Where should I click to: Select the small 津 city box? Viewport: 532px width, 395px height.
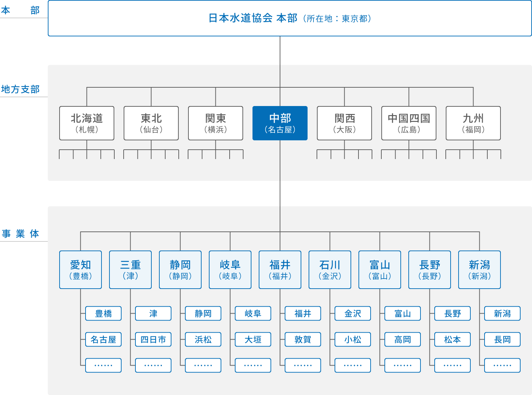153,314
